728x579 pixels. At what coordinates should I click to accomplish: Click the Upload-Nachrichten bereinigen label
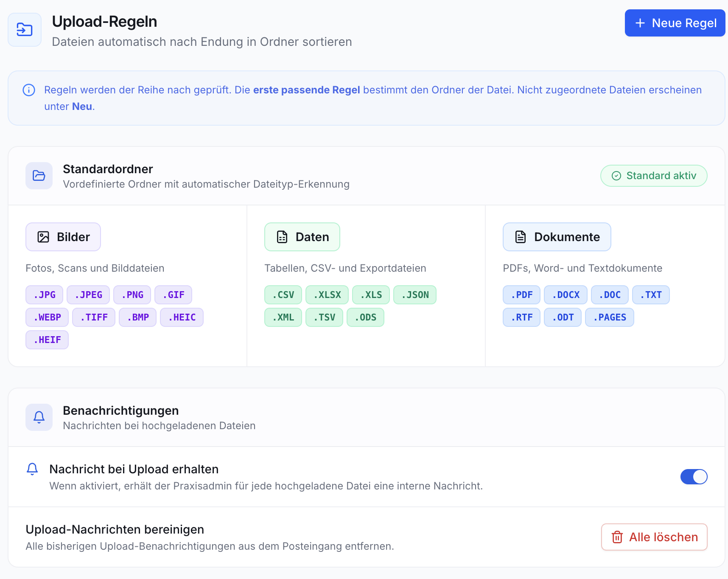pyautogui.click(x=115, y=529)
